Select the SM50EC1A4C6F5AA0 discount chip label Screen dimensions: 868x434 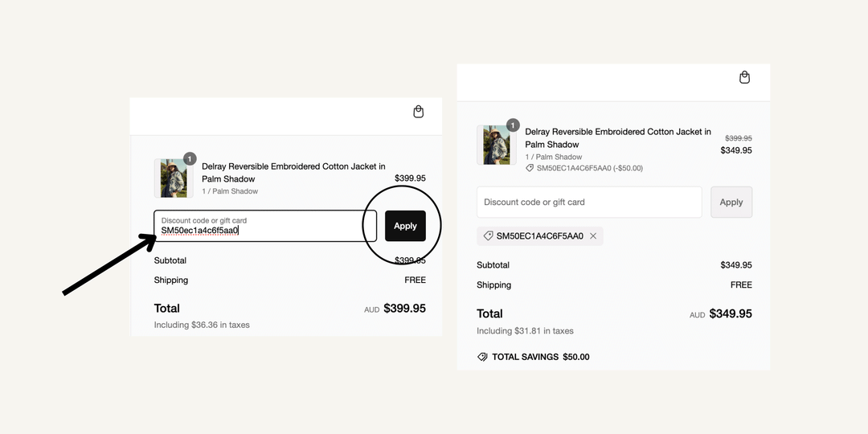pyautogui.click(x=540, y=236)
